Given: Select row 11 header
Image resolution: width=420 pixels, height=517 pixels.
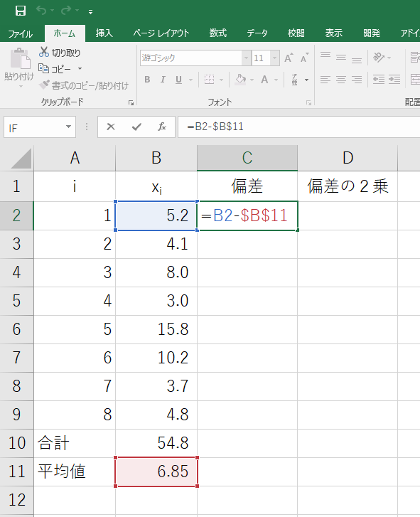Looking at the screenshot, I should [x=17, y=471].
